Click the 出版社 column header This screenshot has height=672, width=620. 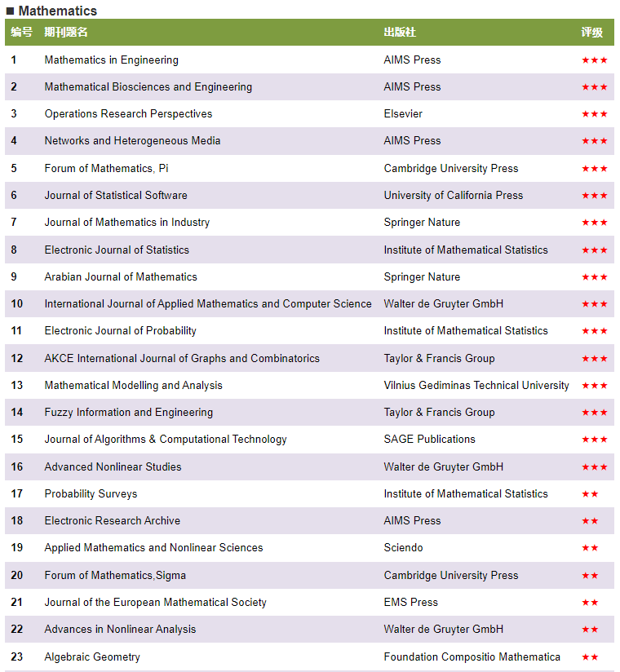[400, 33]
